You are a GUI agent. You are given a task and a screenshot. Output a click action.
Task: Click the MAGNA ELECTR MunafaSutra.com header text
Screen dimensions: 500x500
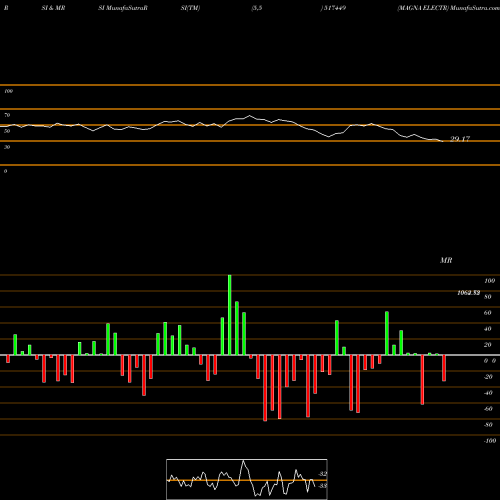(448, 8)
